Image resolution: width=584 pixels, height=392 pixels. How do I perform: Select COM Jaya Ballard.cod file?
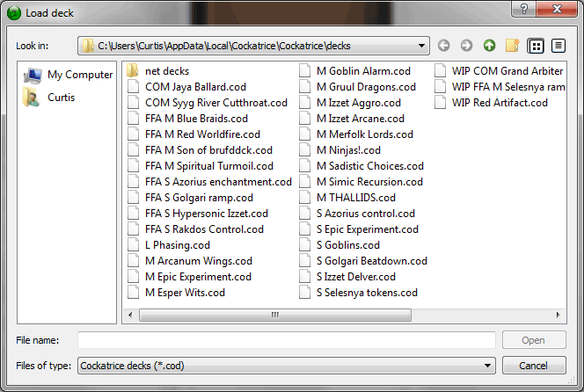[186, 87]
